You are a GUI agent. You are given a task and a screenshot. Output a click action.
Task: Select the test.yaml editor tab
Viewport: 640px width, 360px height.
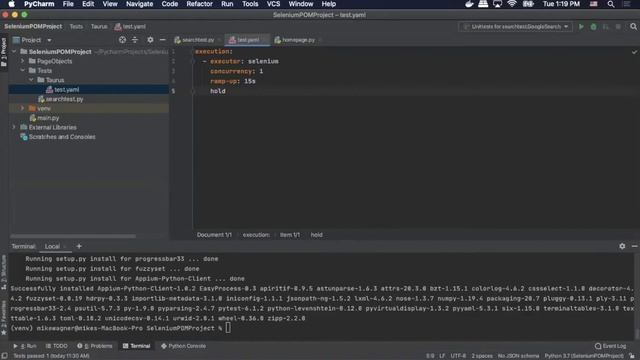pyautogui.click(x=247, y=40)
